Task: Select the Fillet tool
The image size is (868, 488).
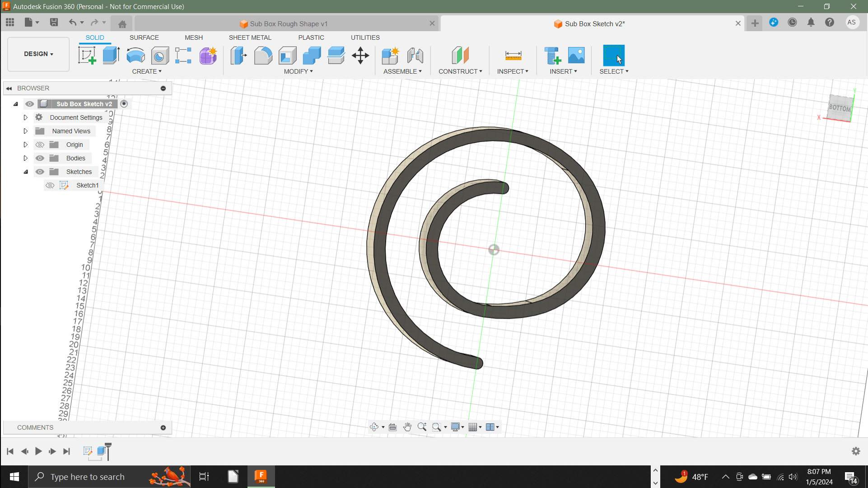Action: coord(263,56)
